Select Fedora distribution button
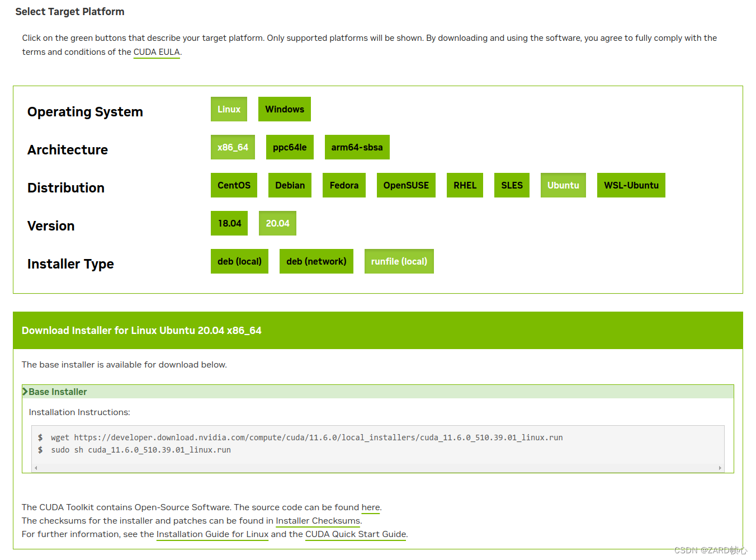756x560 pixels. click(344, 185)
